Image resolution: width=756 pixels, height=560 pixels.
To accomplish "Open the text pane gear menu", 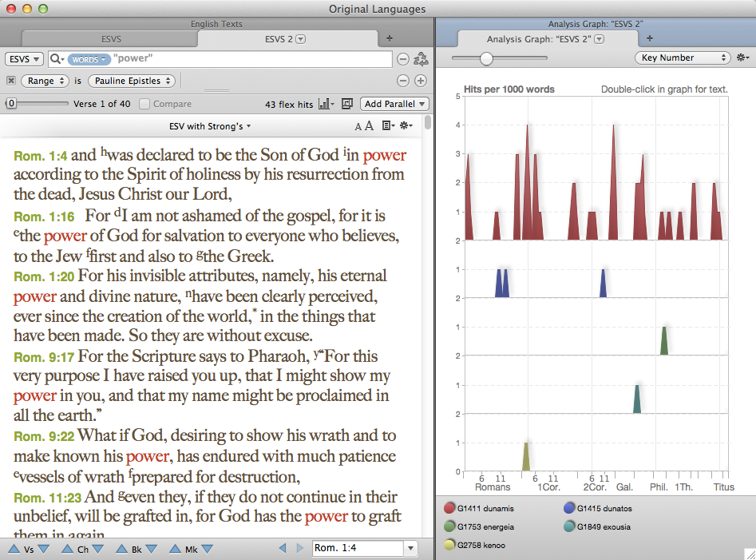I will coord(406,126).
